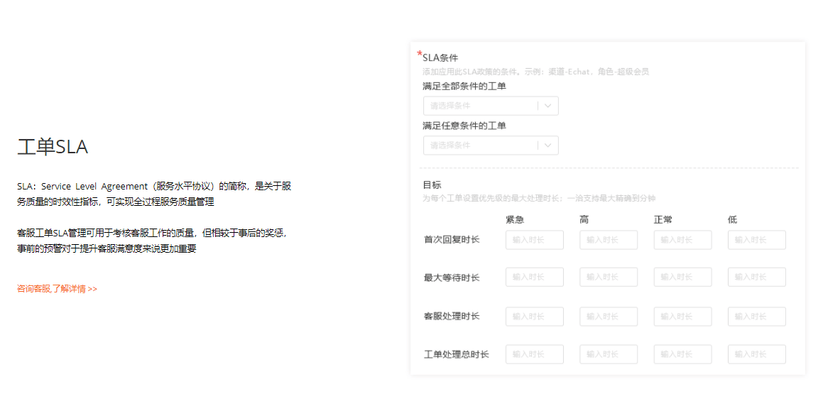Focus 工单处理总时长 field under 低
Viewport: 828px width, 401px height.
pyautogui.click(x=757, y=354)
